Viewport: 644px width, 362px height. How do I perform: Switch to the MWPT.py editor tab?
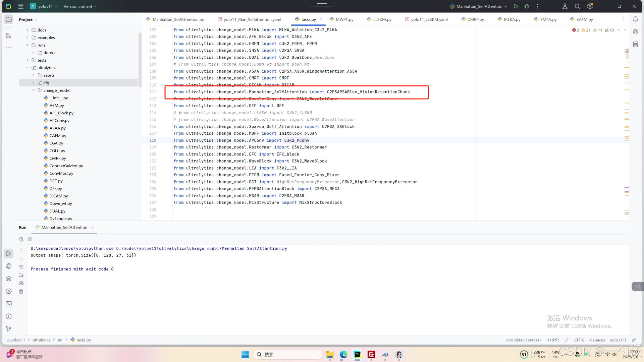click(344, 19)
